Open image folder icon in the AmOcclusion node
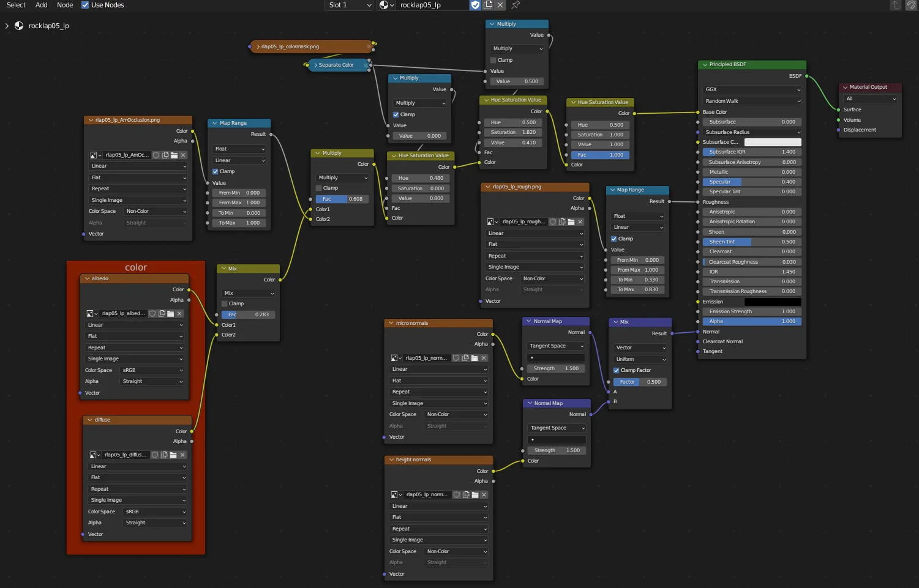 click(x=174, y=155)
